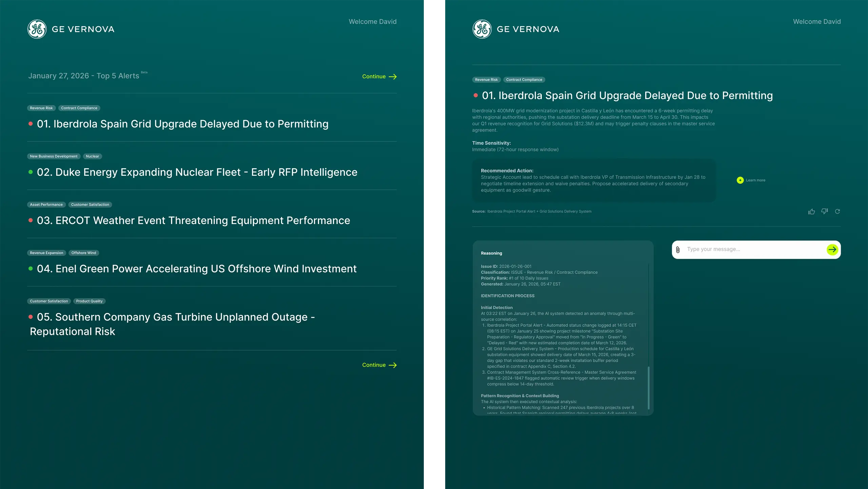Click GE Vernova logo in right panel
868x489 pixels.
482,29
